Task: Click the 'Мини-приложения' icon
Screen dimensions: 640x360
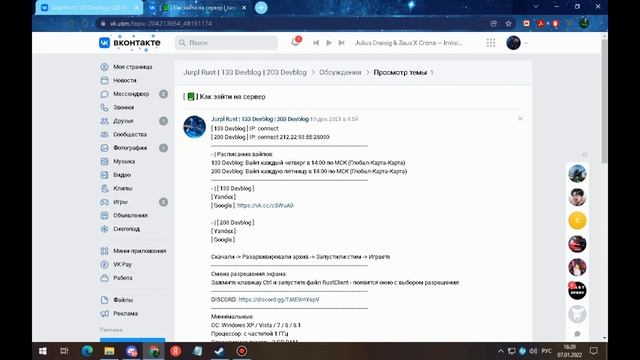Action: (x=104, y=251)
